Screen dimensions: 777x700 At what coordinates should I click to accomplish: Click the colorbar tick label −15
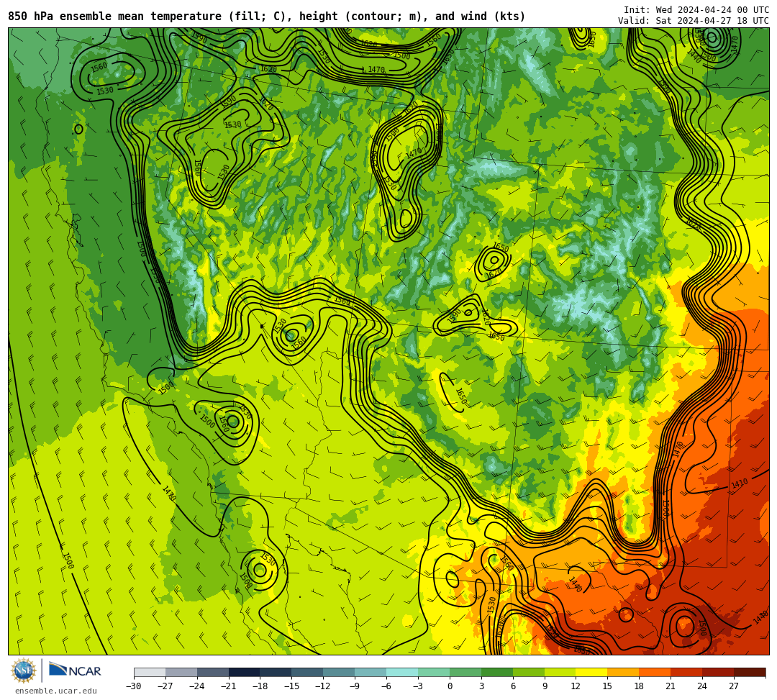(291, 686)
